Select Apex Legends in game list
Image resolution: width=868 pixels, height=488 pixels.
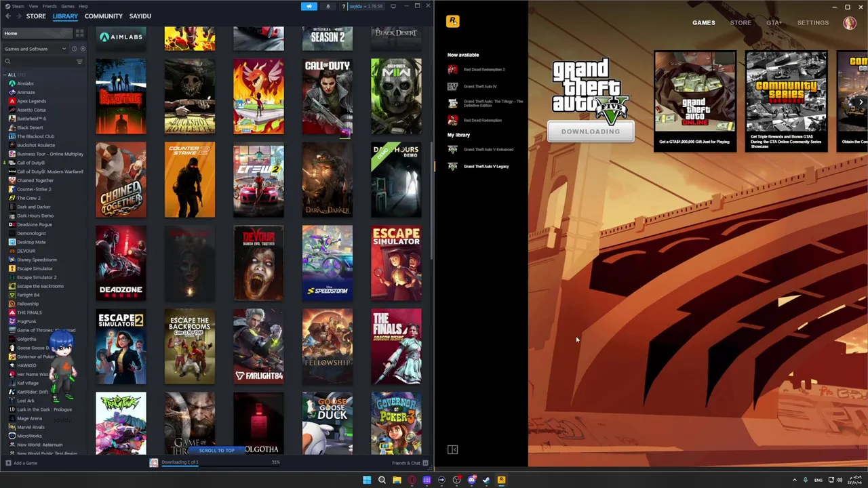coord(31,101)
